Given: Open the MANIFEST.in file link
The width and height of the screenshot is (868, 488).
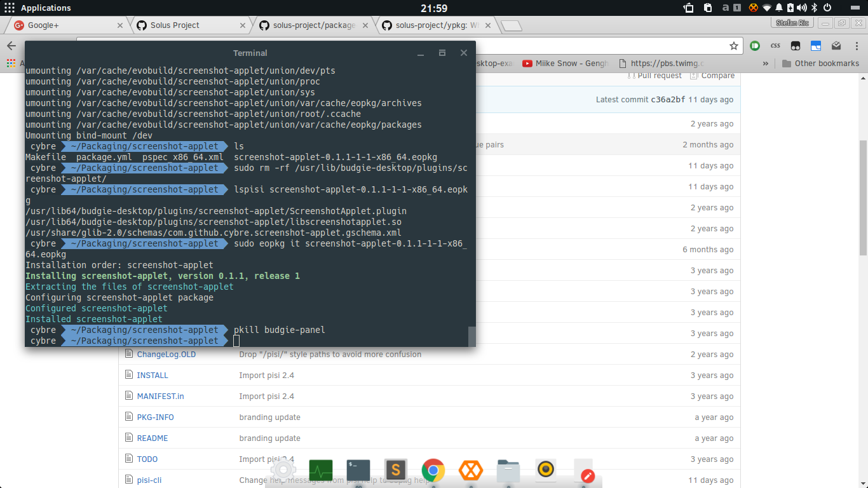Looking at the screenshot, I should point(161,396).
